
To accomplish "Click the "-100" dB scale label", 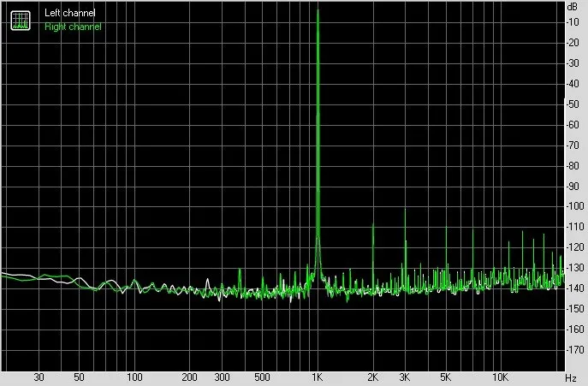I will coord(575,206).
